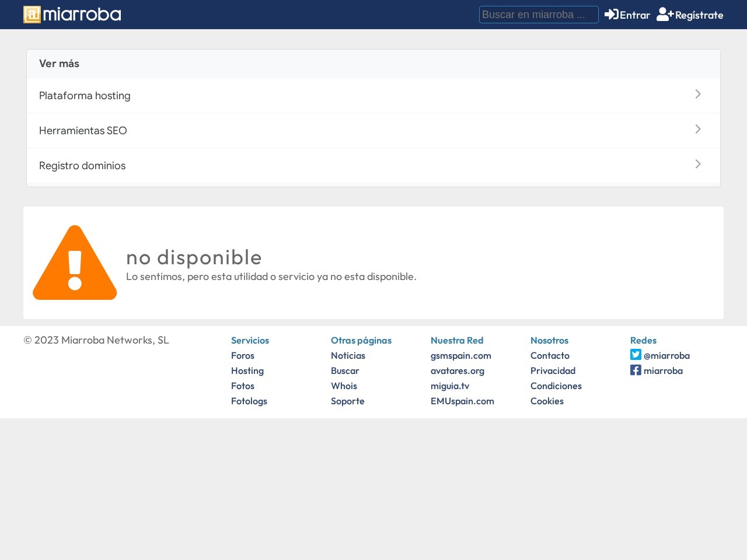Open the Buscar footer link
The image size is (747, 560).
tap(345, 370)
